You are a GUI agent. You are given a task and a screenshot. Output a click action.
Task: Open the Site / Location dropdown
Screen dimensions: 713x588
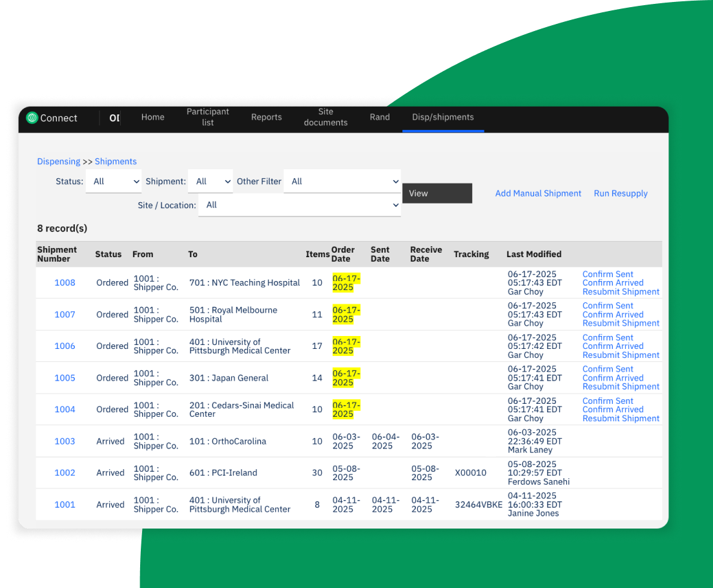[300, 205]
